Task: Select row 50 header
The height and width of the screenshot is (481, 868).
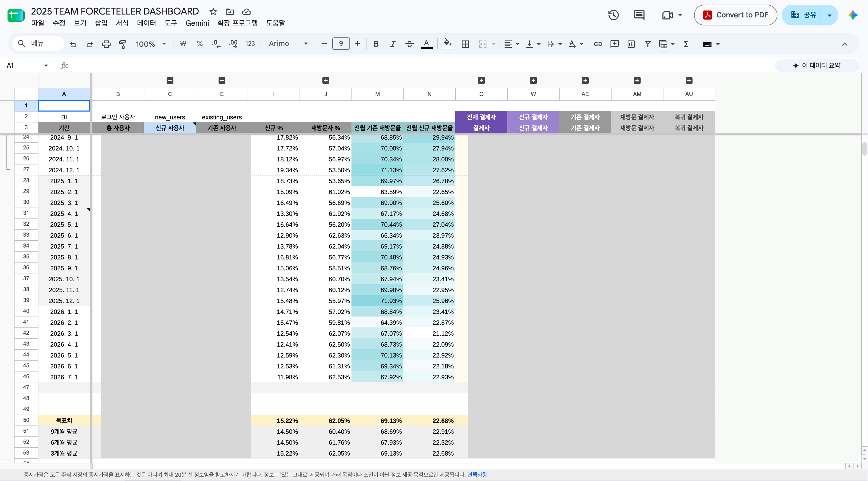Action: click(x=26, y=420)
